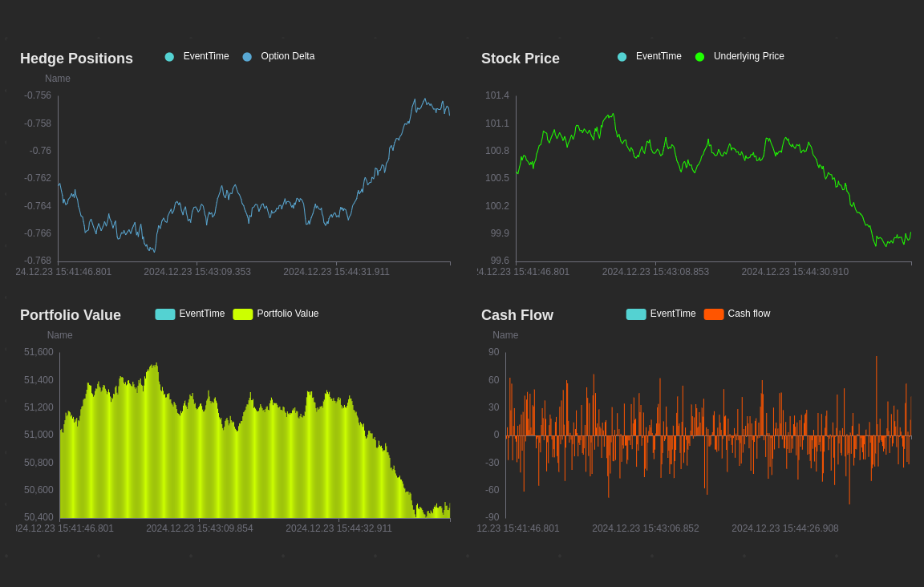Click the Name axis label in Cash Flow chart

(x=505, y=335)
